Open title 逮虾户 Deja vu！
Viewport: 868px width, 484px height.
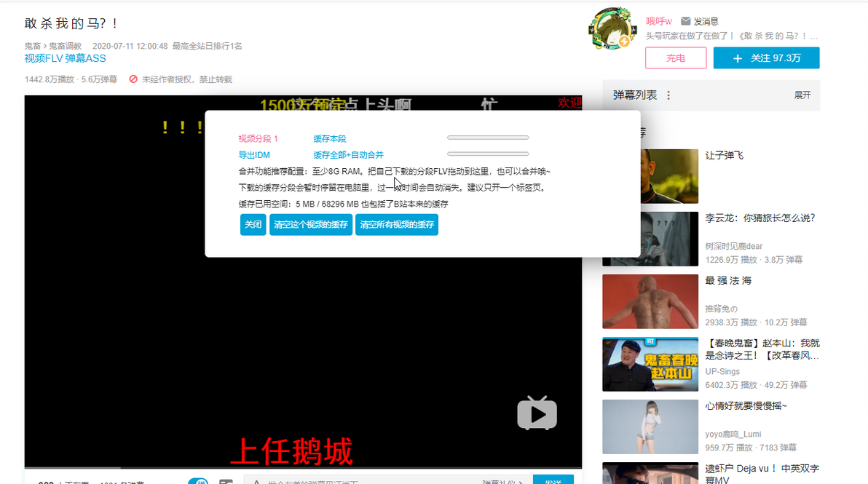click(762, 474)
